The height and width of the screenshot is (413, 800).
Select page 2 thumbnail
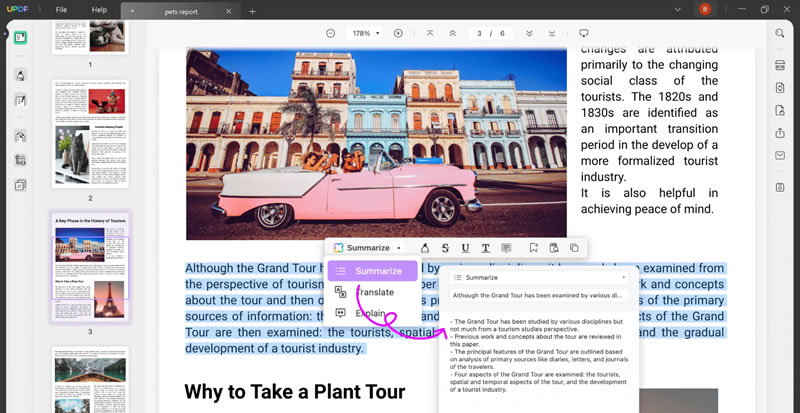click(90, 134)
